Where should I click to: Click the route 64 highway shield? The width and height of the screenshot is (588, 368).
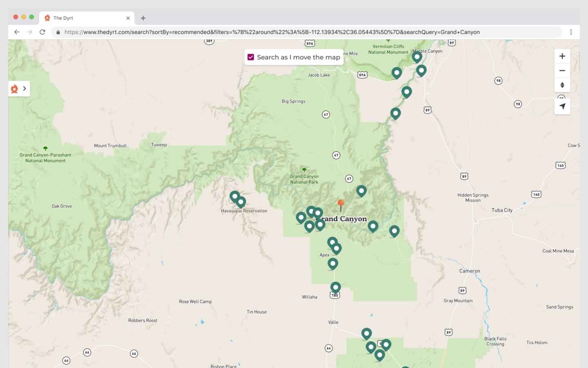329,348
